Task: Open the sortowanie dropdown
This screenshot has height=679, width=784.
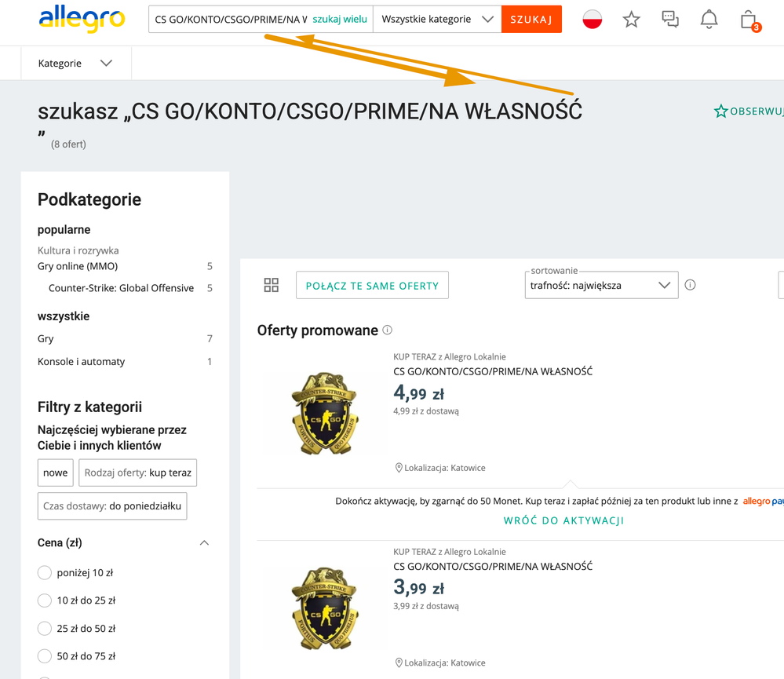Action: coord(601,285)
